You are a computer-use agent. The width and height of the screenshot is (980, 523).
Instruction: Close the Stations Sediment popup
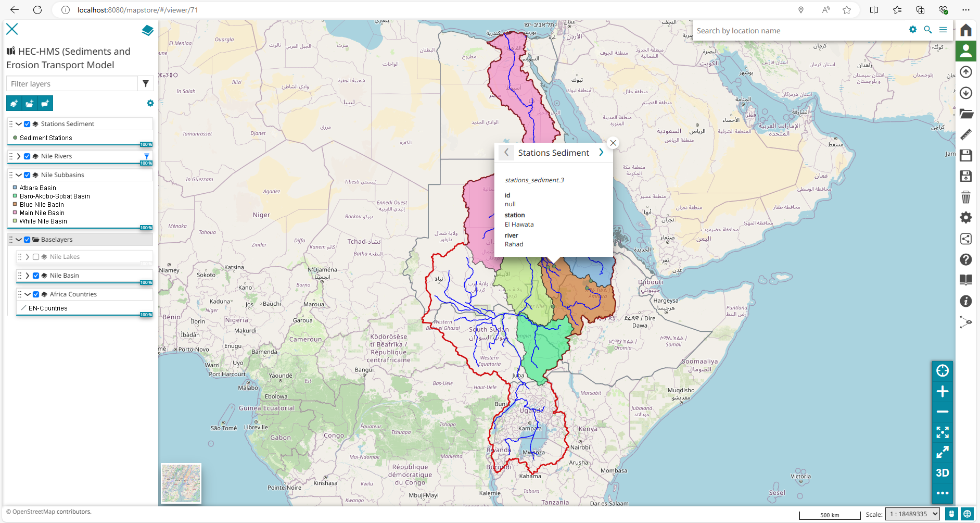coord(613,143)
